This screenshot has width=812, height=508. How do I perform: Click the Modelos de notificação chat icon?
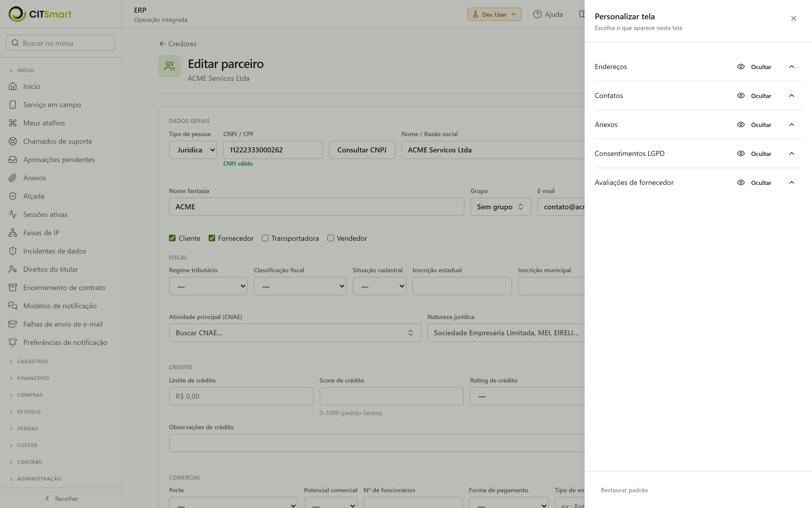[x=13, y=306]
